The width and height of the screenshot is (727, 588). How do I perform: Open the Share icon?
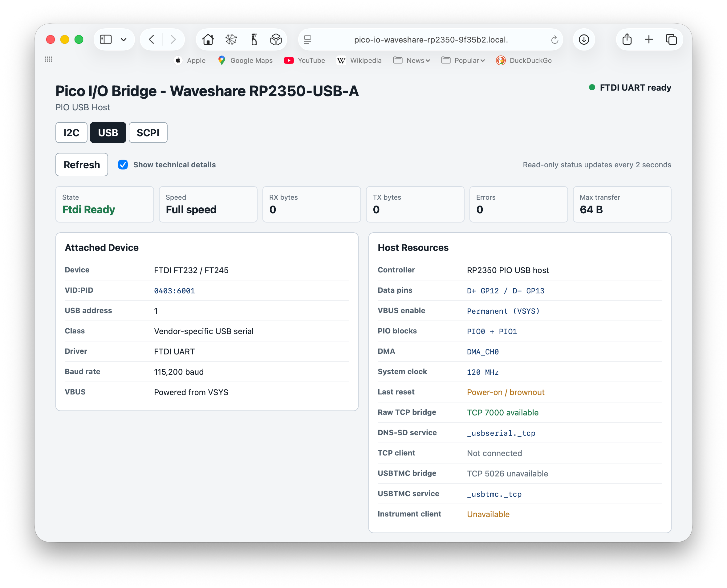627,39
